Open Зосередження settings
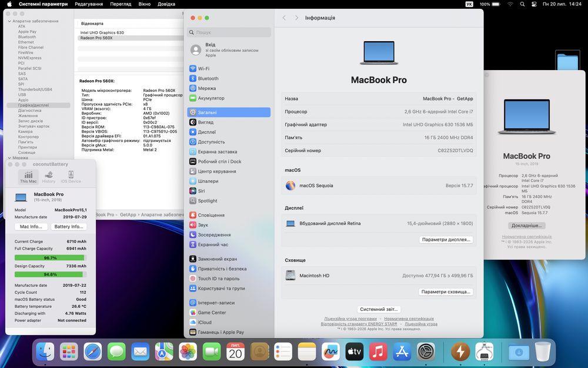The height and width of the screenshot is (368, 588). [229, 235]
